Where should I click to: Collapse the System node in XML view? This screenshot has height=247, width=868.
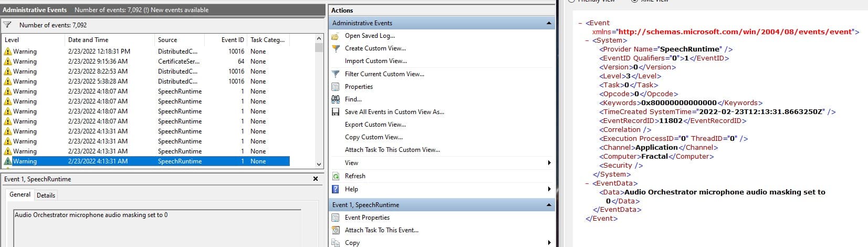[588, 40]
